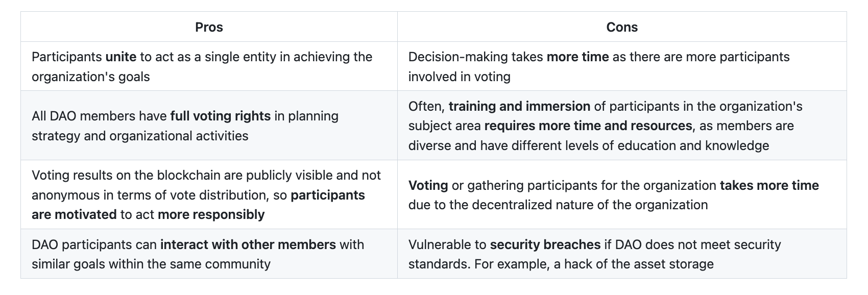The height and width of the screenshot is (295, 868).
Task: Click 'decentralized nature of the organization' text
Action: [x=589, y=205]
